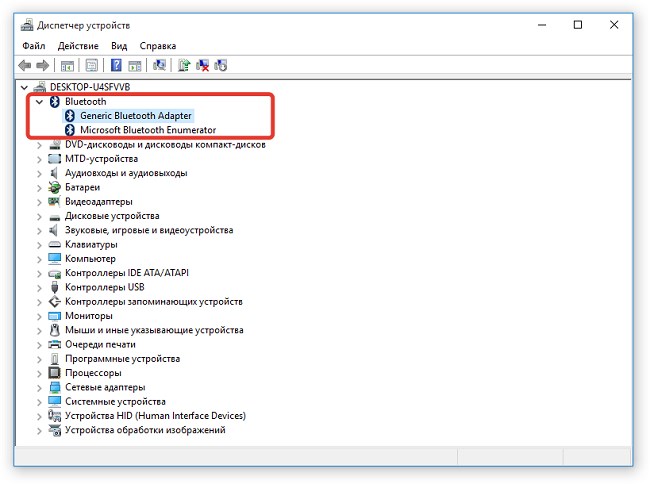Screen dimensions: 650x484
Task: Expand Компьютер category
Action: tap(39, 259)
